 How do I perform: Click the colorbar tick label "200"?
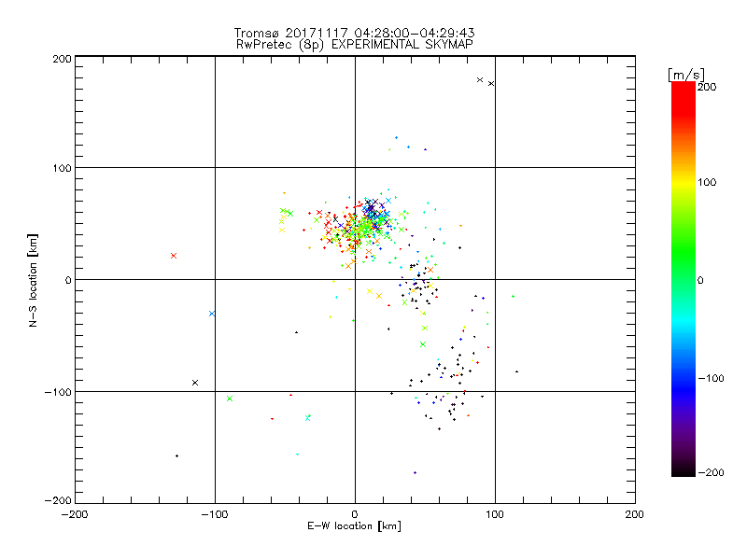point(707,87)
